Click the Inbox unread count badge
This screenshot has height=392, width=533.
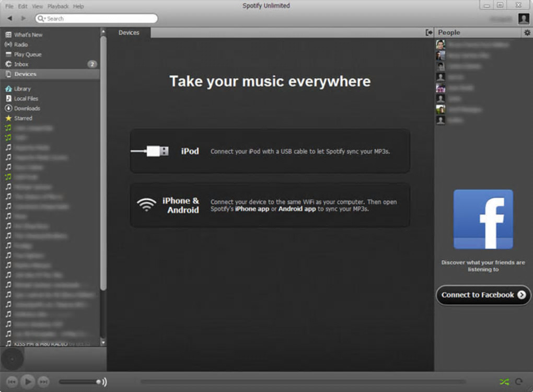click(92, 64)
